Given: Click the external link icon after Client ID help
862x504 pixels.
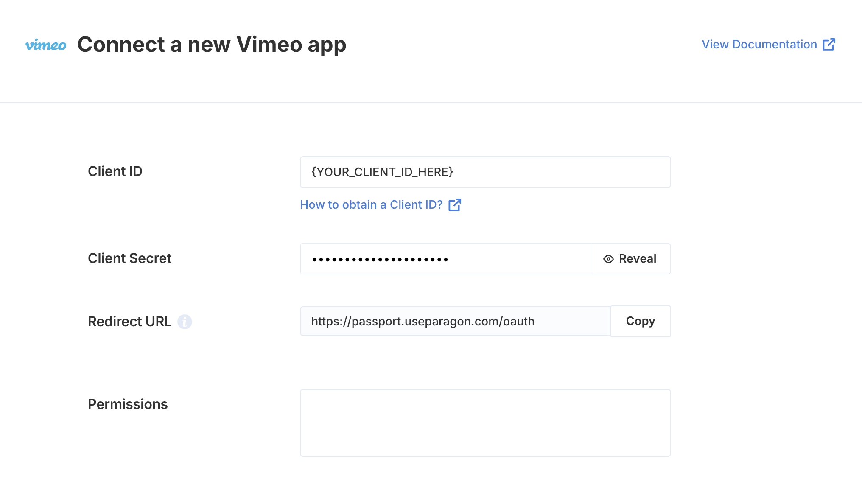Looking at the screenshot, I should [455, 205].
